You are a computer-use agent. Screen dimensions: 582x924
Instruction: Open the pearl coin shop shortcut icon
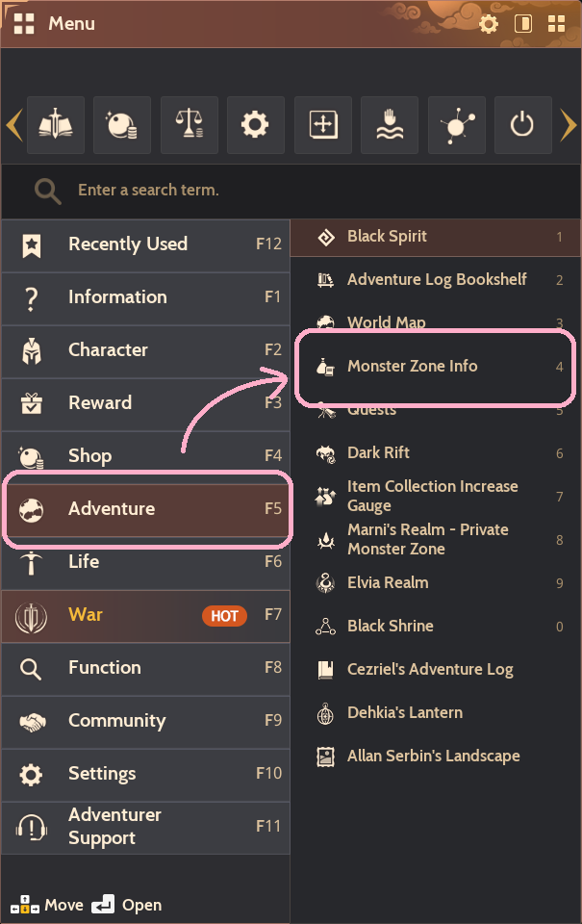[122, 124]
